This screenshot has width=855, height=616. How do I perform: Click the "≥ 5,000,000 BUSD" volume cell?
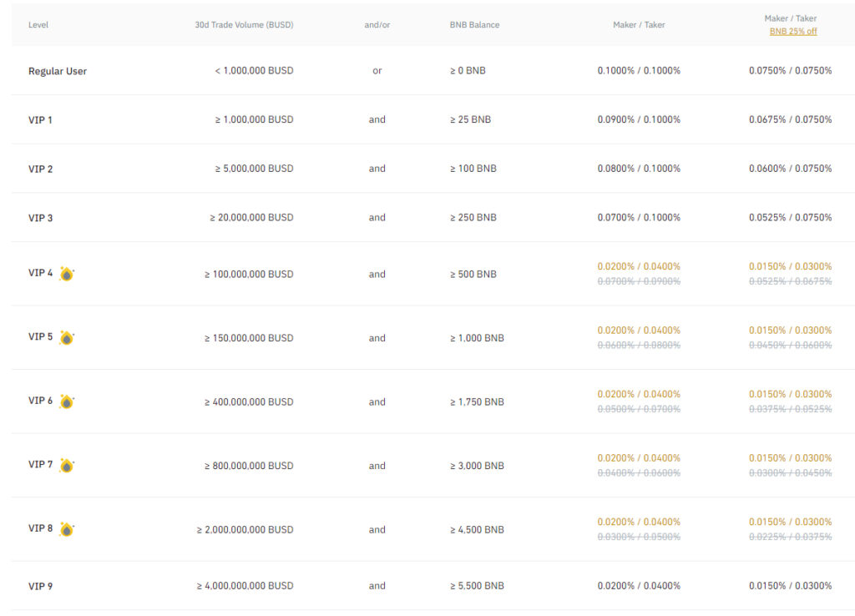click(254, 169)
